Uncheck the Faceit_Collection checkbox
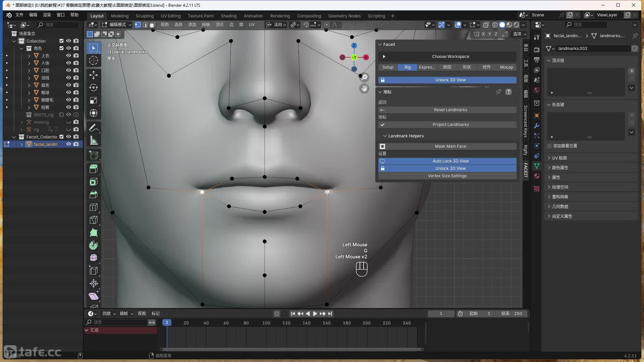644x362 pixels. coord(61,137)
